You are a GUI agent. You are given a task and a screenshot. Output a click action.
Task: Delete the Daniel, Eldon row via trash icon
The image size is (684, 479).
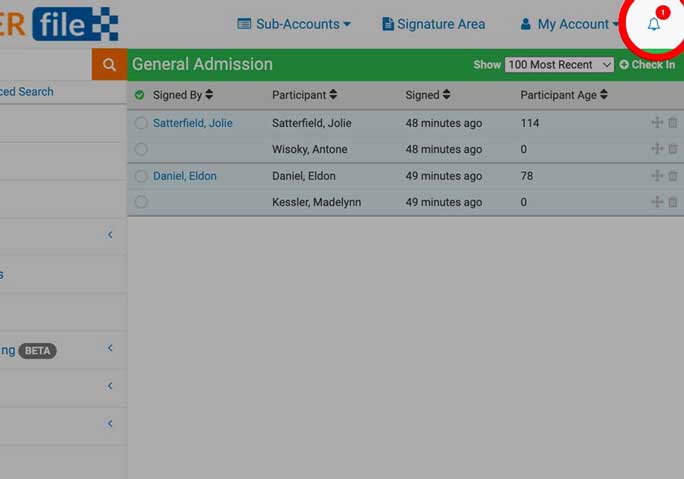click(672, 176)
